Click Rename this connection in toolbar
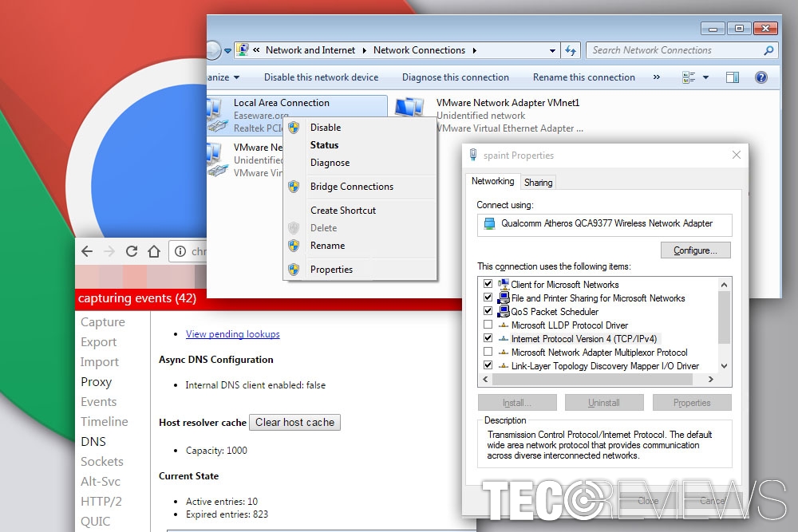 pyautogui.click(x=584, y=77)
